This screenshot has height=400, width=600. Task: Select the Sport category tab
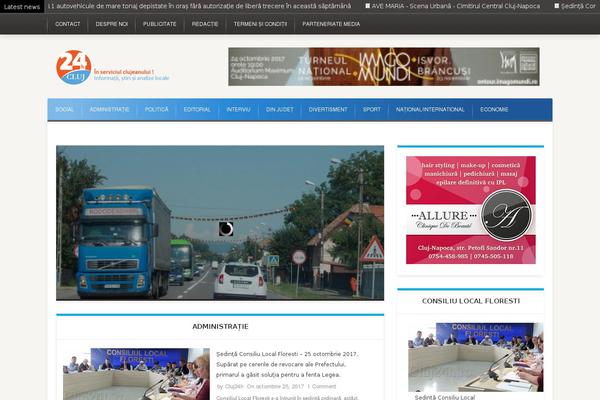(x=372, y=109)
